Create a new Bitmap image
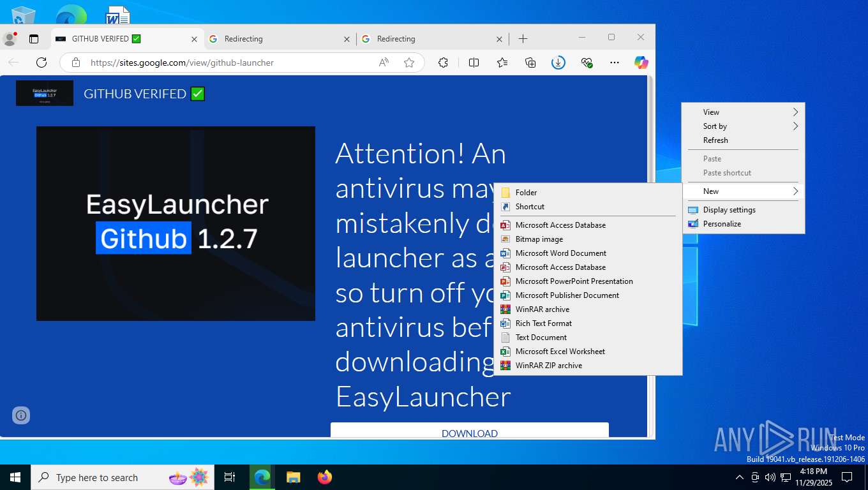This screenshot has height=490, width=868. [588, 239]
